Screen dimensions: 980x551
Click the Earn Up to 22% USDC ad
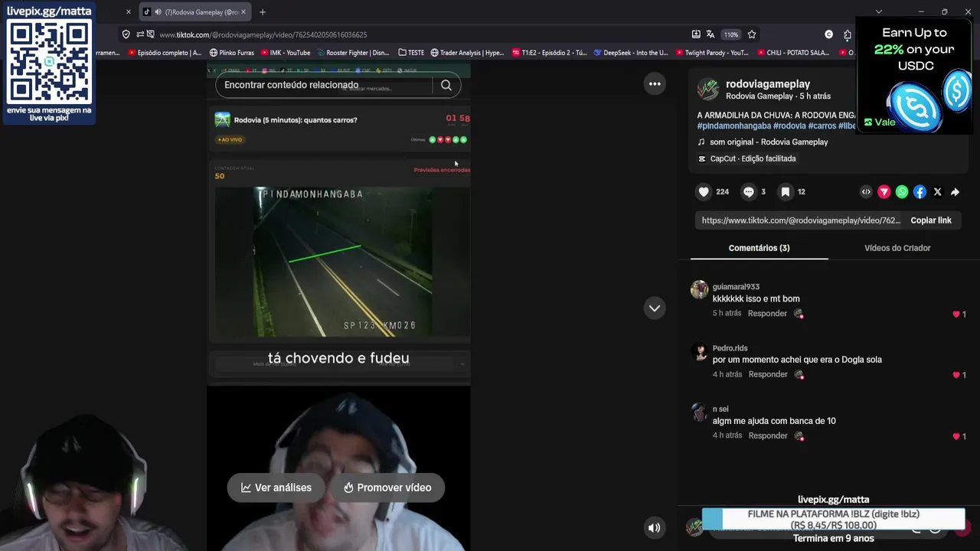(x=916, y=76)
